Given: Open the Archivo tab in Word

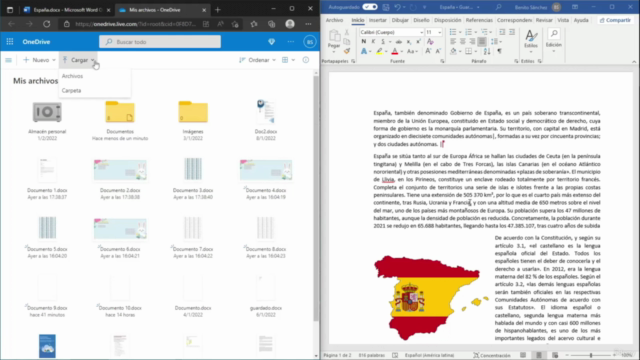Looking at the screenshot, I should 334,20.
